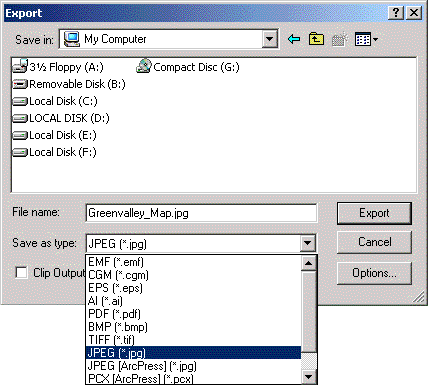
Task: Close the Export dialog
Action: click(414, 13)
